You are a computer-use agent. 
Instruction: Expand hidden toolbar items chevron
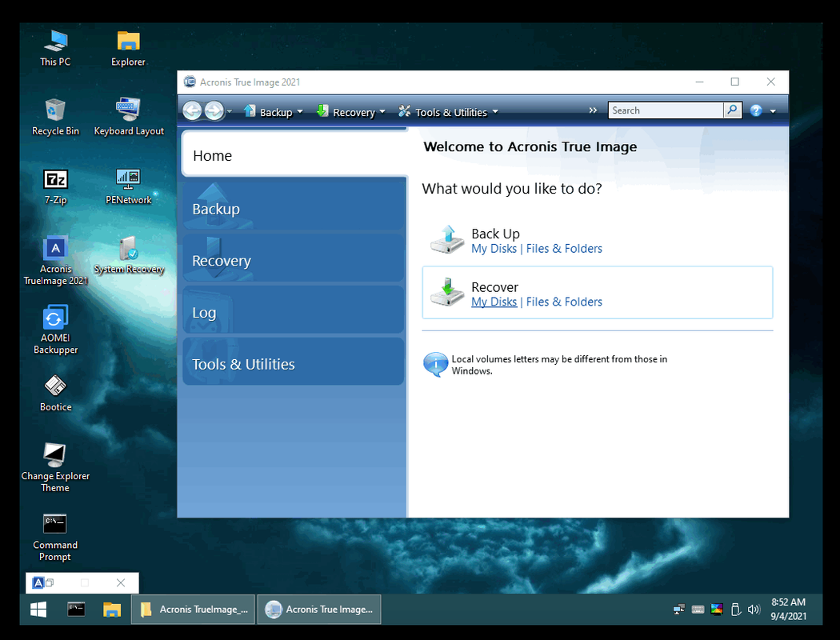593,110
